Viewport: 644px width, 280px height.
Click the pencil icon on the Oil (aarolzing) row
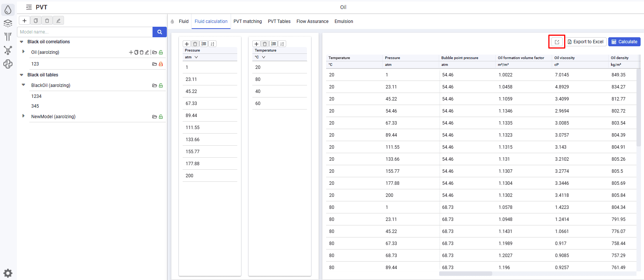[x=147, y=52]
